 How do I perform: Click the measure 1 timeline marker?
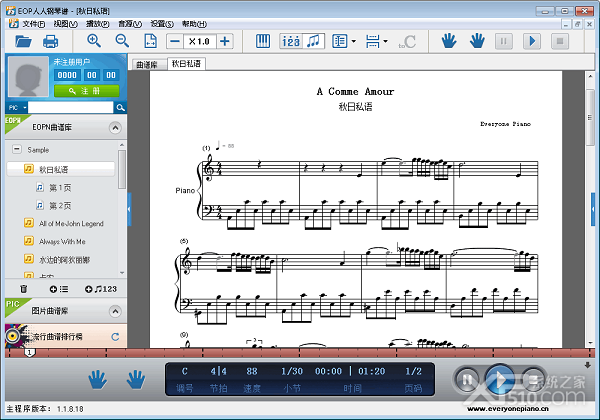[30, 353]
